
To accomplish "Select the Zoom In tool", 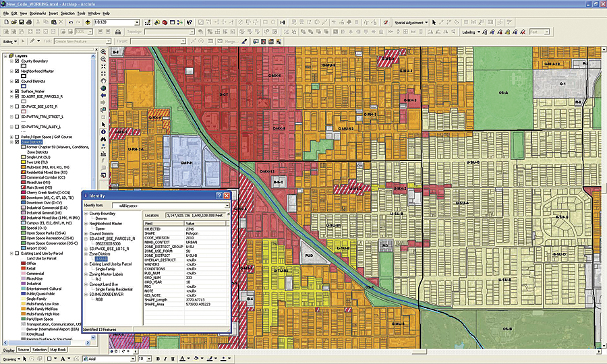I will pos(103,52).
